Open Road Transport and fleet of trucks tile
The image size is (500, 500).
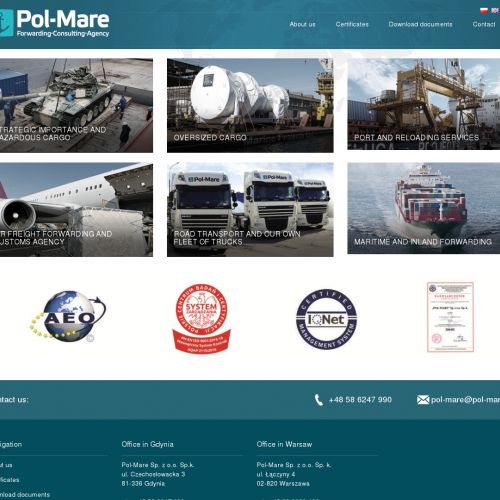pos(250,210)
